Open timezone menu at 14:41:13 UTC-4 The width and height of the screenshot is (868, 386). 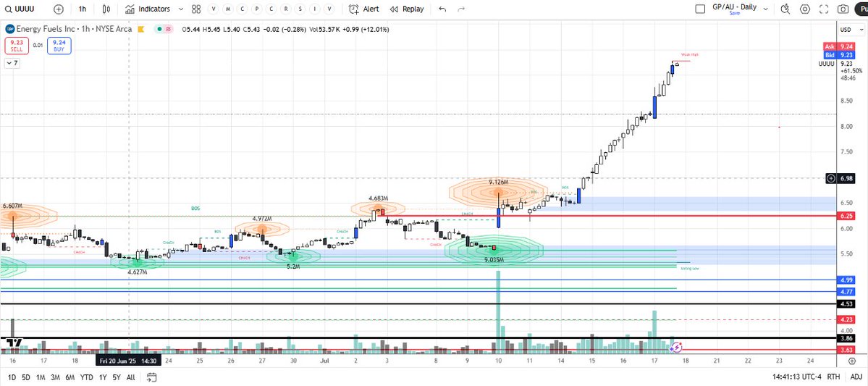pos(796,377)
